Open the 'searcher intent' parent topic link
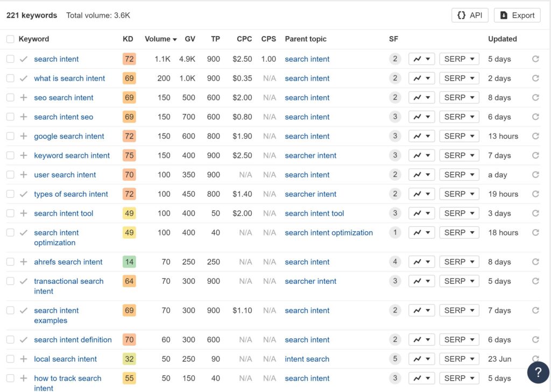 click(310, 155)
